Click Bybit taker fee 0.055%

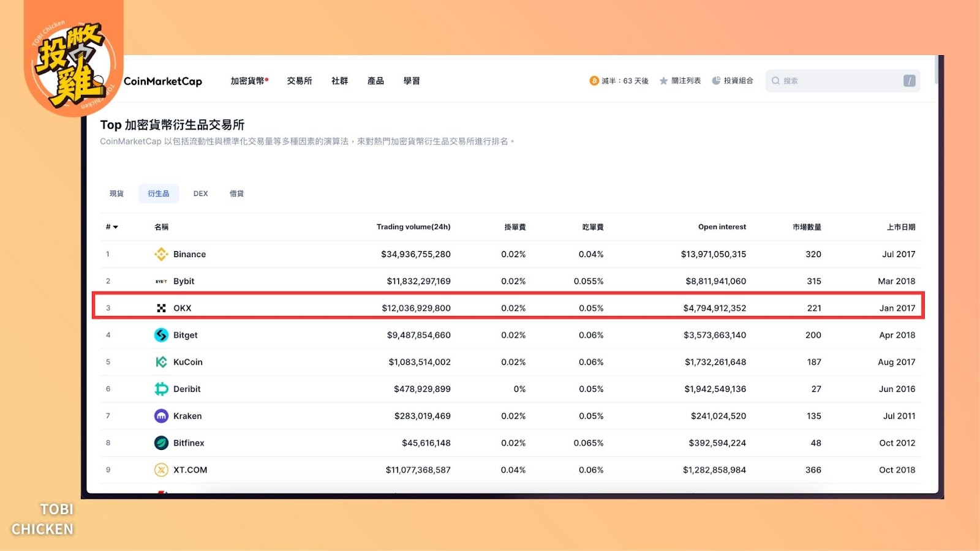pyautogui.click(x=589, y=281)
